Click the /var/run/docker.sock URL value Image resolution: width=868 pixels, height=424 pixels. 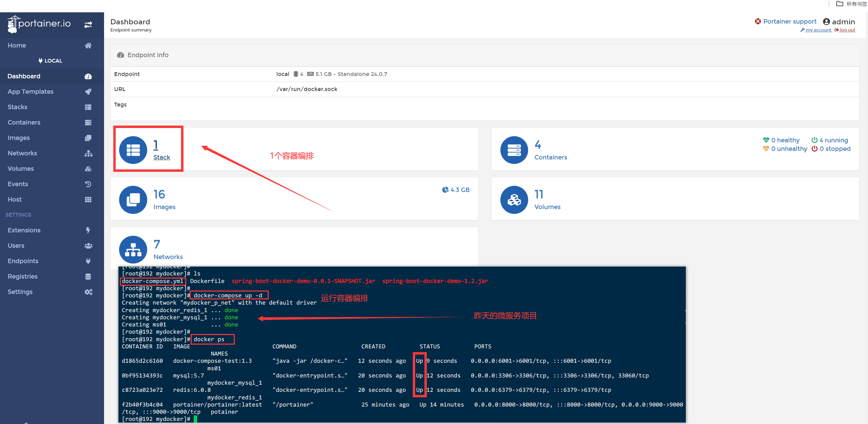307,89
